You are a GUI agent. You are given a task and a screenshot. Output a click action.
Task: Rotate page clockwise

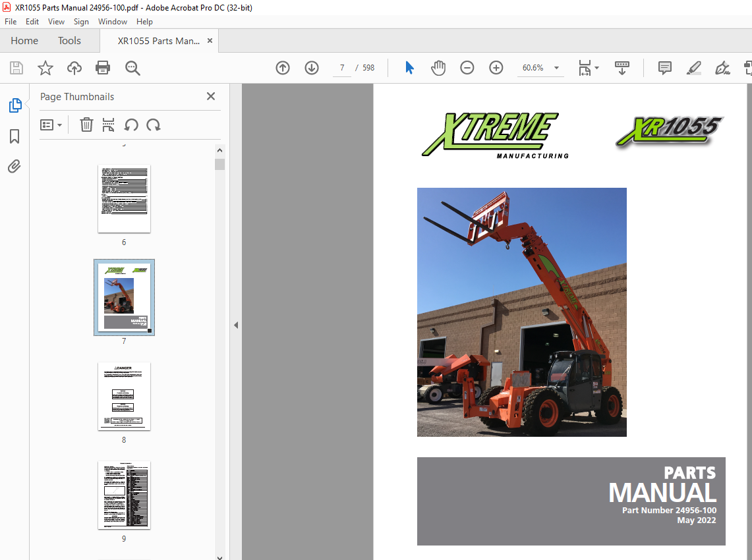[154, 125]
